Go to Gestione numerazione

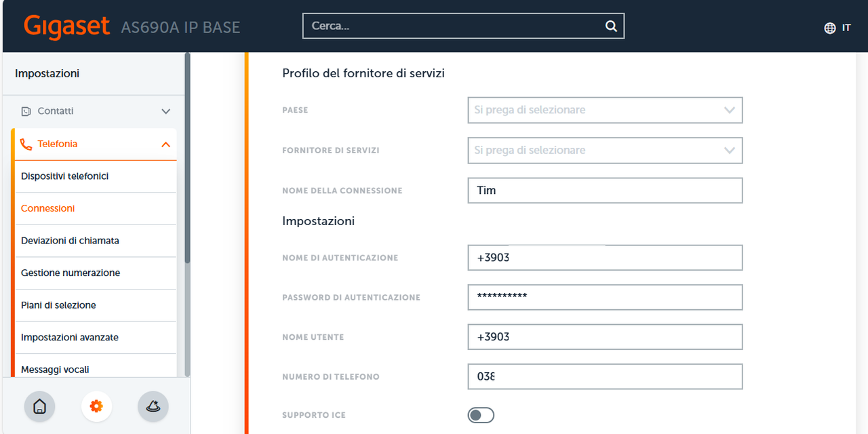click(x=96, y=273)
